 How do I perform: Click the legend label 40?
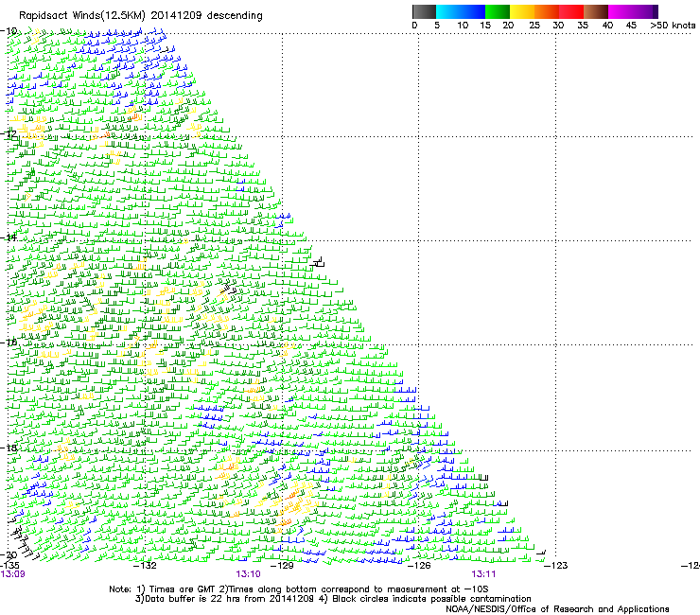[x=607, y=26]
